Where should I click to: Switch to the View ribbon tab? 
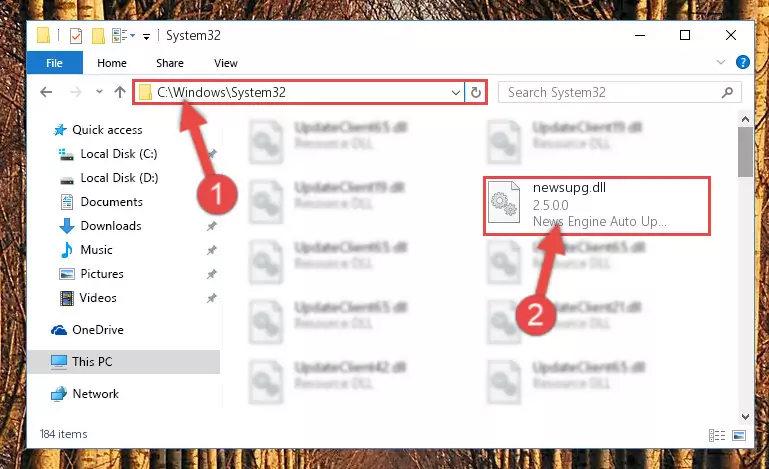(x=226, y=63)
